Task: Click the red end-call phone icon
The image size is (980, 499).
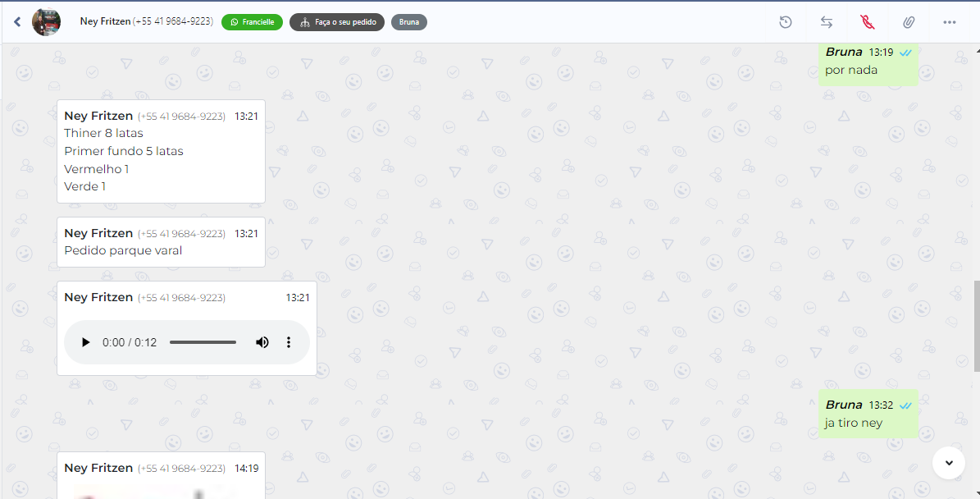Action: tap(867, 22)
